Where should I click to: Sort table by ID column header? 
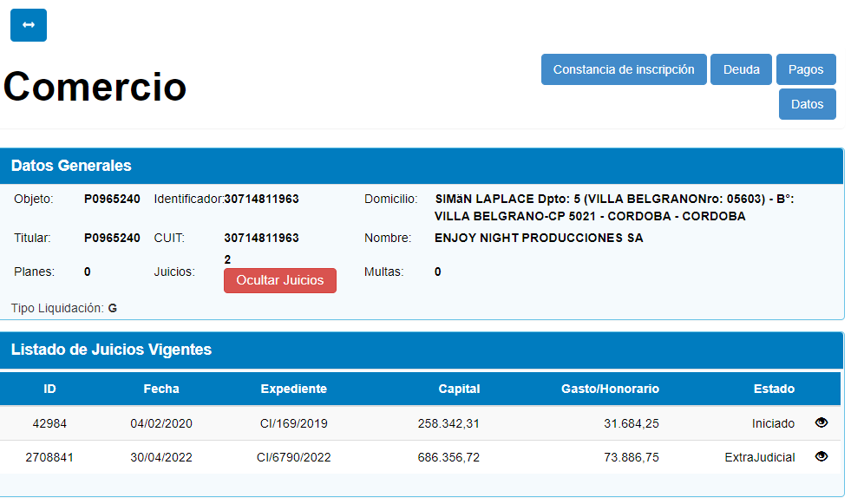click(49, 389)
